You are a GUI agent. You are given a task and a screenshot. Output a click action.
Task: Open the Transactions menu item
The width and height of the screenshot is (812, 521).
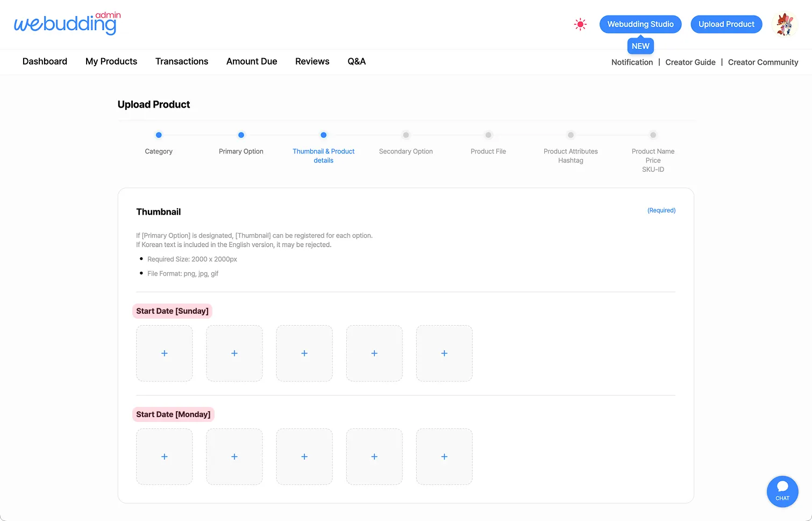(x=182, y=61)
